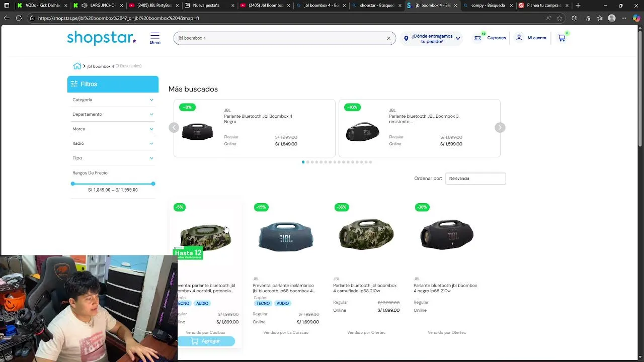
Task: Click the jbl boombox 4 breadcrumb text
Action: (x=101, y=66)
